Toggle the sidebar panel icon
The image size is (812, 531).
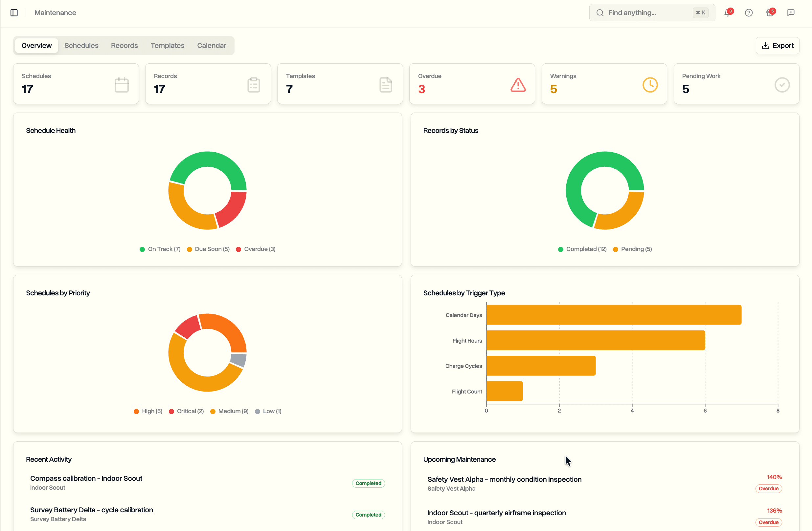(14, 12)
